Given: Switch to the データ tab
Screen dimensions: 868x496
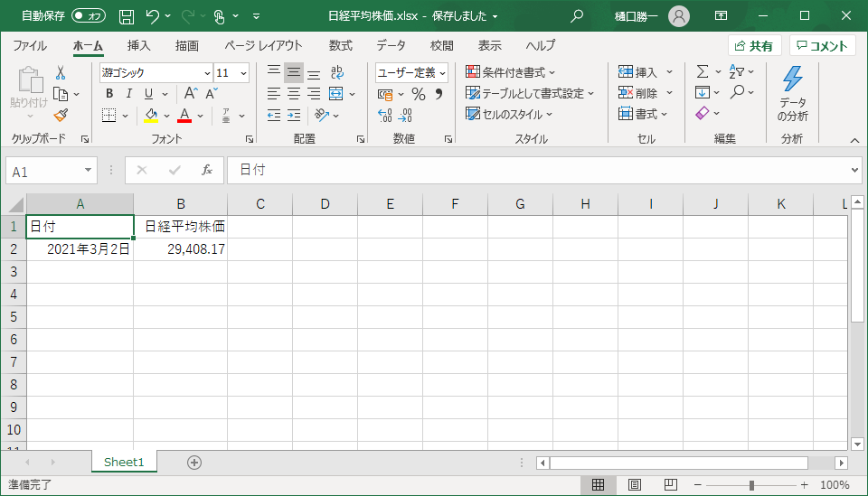Looking at the screenshot, I should pyautogui.click(x=392, y=45).
